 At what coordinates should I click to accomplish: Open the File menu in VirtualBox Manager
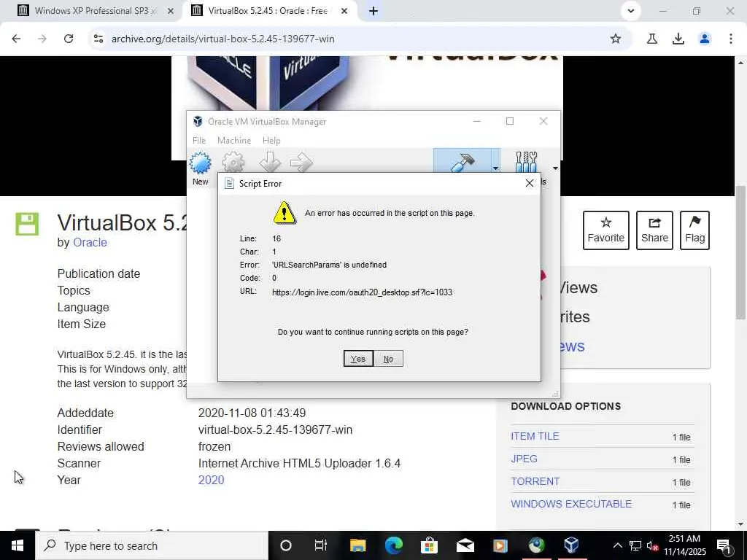[x=199, y=141]
